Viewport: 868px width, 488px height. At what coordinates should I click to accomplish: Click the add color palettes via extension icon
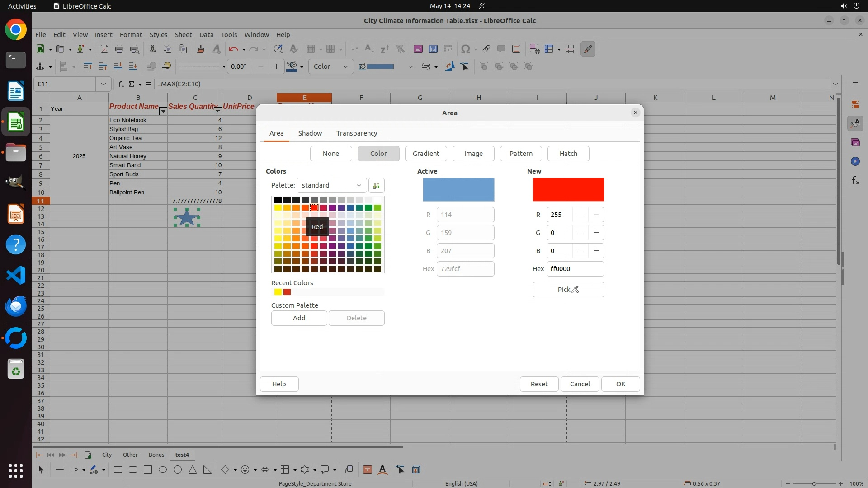click(376, 185)
